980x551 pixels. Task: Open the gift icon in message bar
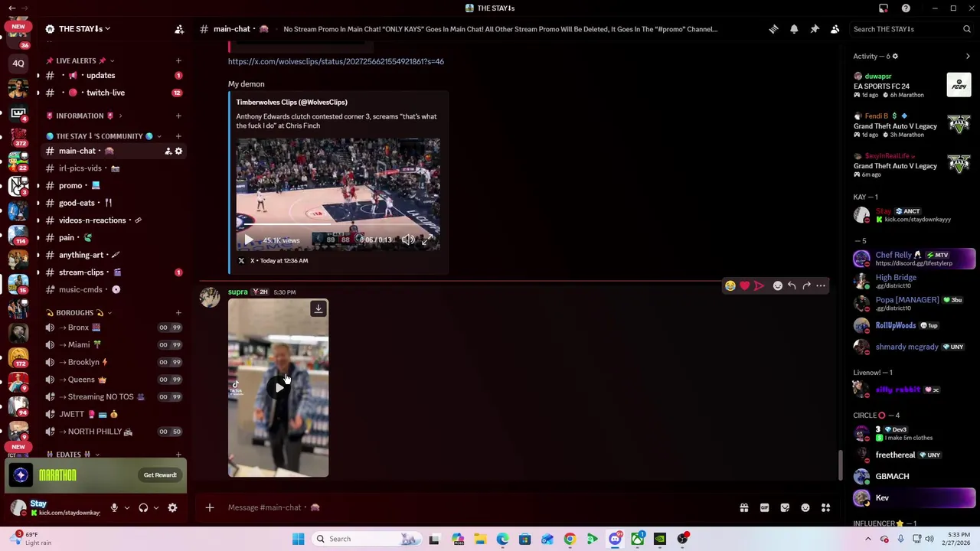(x=743, y=507)
